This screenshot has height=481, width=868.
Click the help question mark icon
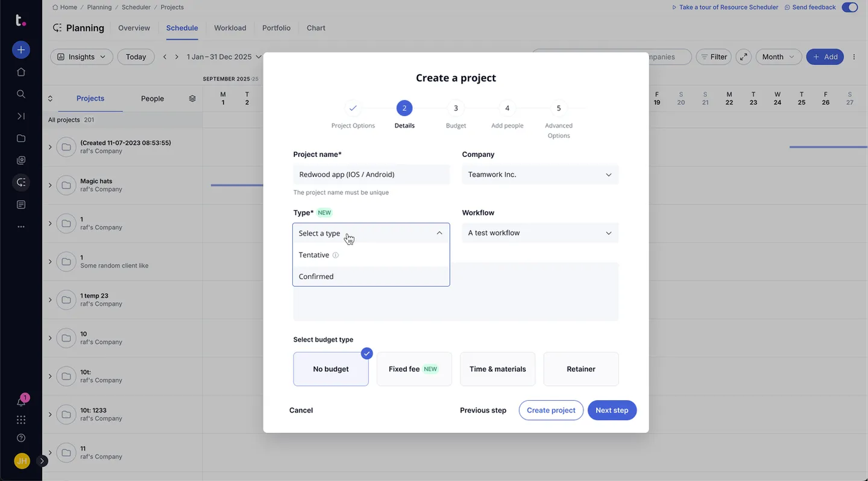tap(21, 438)
